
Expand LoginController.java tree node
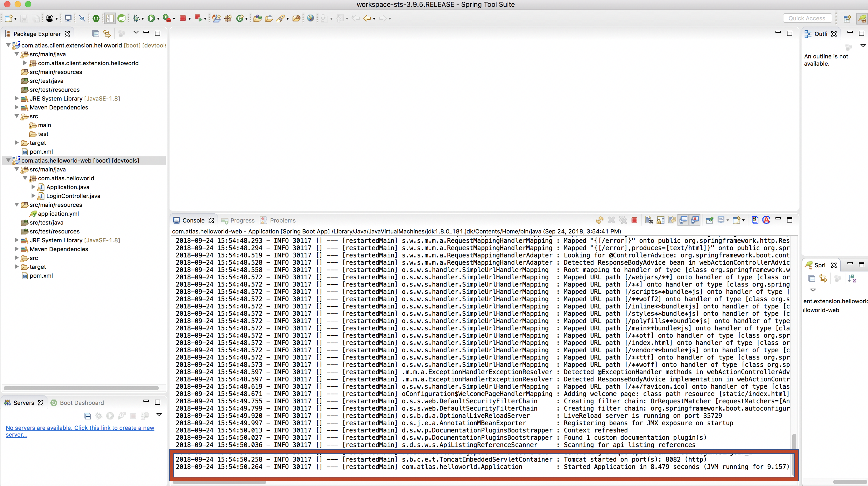[x=33, y=195]
